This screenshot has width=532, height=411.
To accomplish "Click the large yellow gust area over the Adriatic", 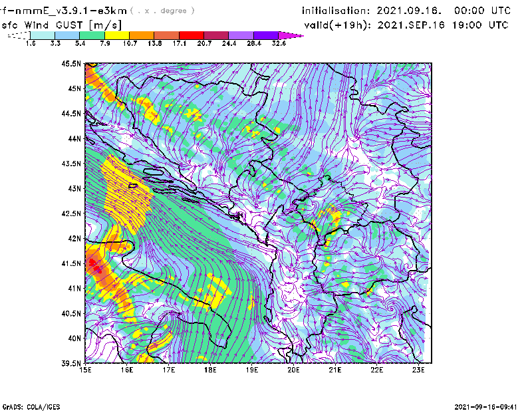I will [127, 194].
